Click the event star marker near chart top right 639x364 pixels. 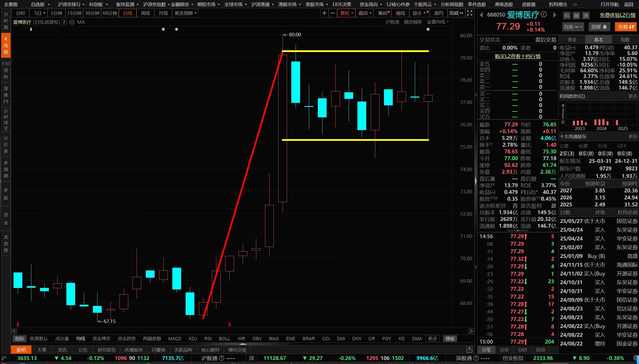(x=428, y=29)
